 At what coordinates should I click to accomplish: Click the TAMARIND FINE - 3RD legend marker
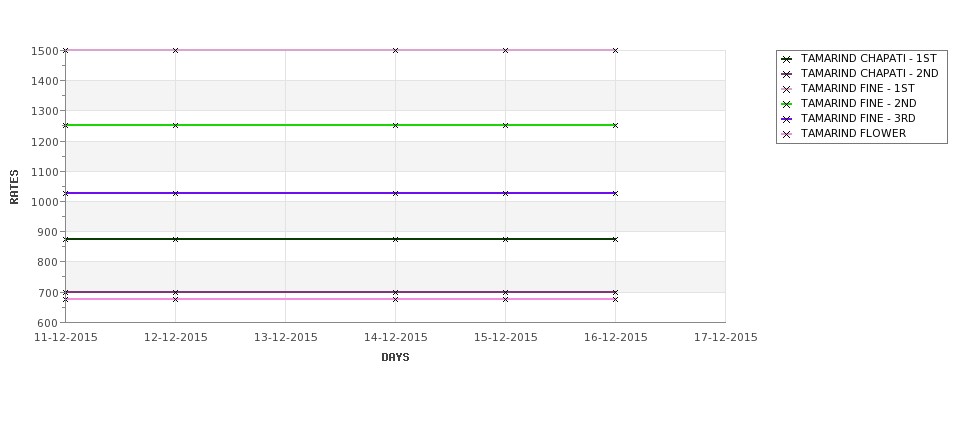tap(787, 119)
